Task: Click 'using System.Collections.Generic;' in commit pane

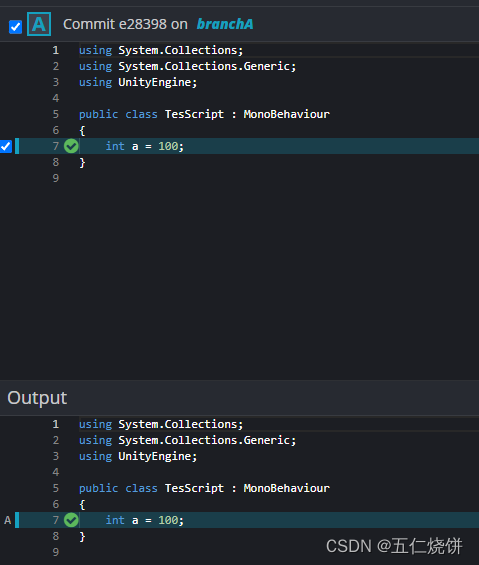Action: coord(187,67)
